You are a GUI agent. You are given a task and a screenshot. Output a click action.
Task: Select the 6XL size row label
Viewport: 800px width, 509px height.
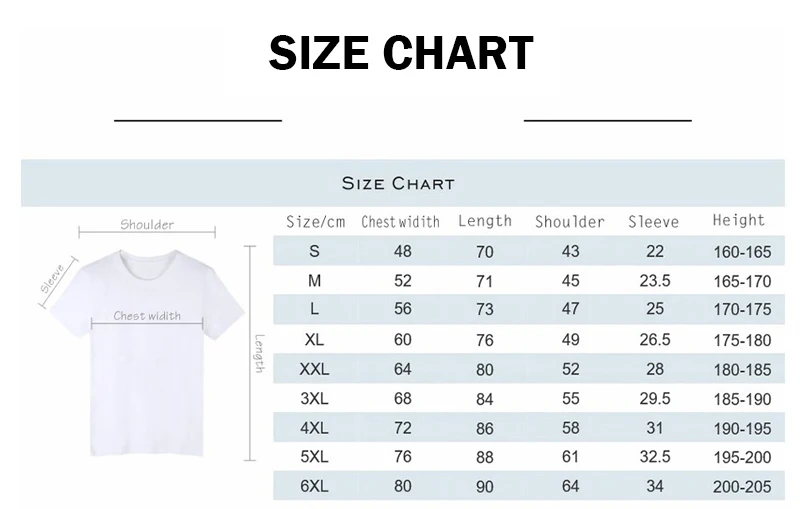pos(315,487)
